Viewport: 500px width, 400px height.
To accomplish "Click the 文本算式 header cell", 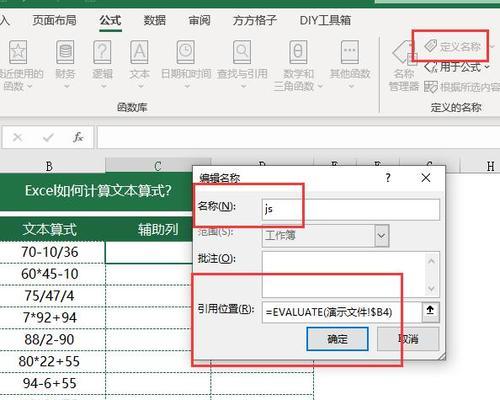I will click(49, 230).
